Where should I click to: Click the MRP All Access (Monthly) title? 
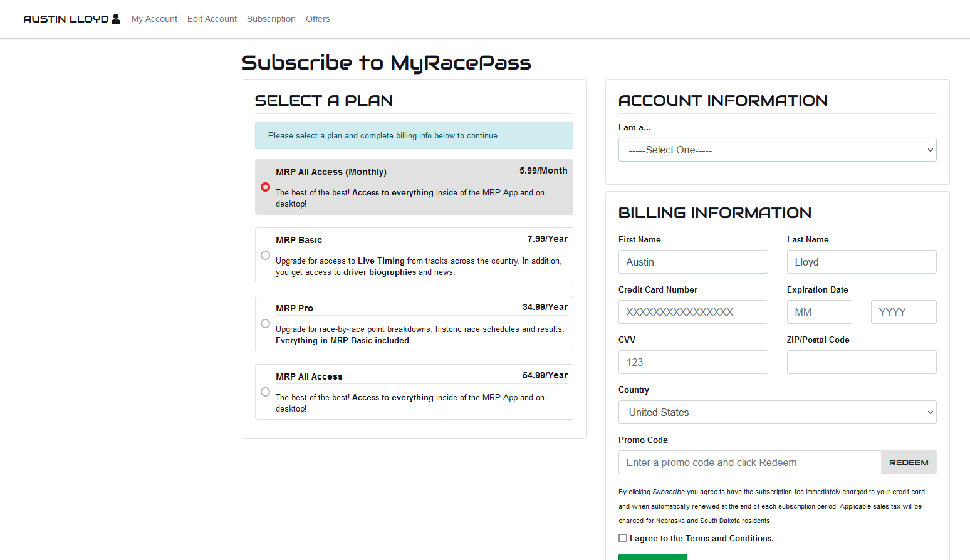[x=331, y=172]
